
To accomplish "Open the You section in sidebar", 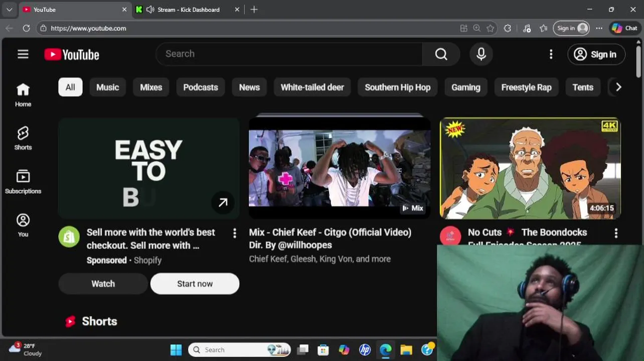I will pos(23,225).
